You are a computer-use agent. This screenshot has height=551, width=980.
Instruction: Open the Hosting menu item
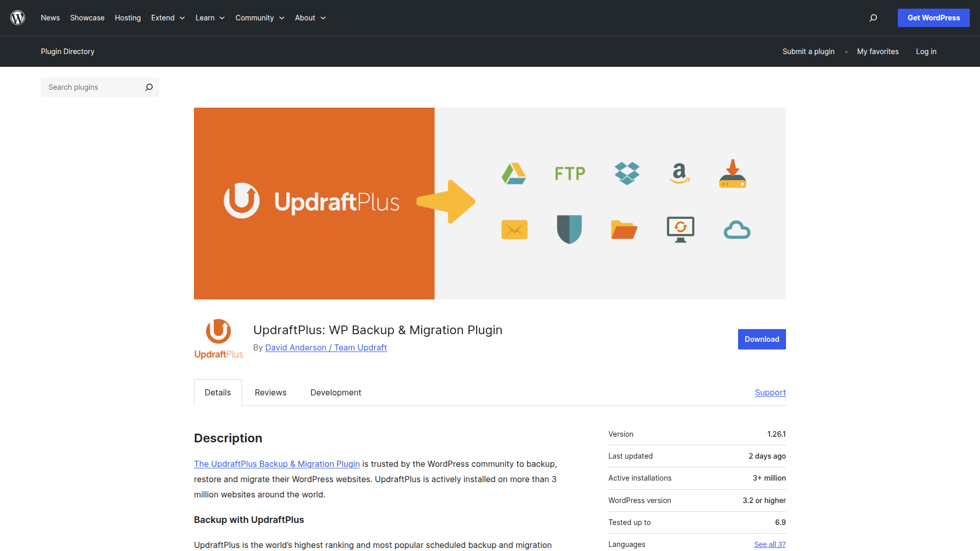(x=128, y=18)
